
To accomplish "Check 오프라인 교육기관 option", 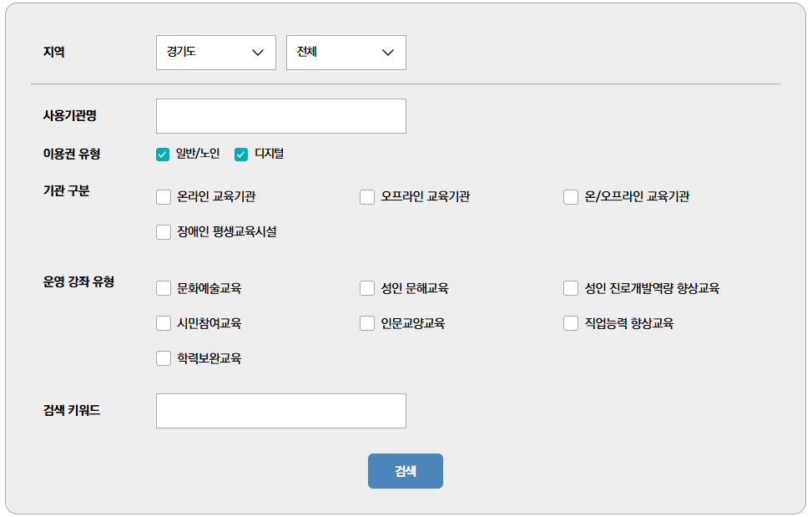I will 367,197.
